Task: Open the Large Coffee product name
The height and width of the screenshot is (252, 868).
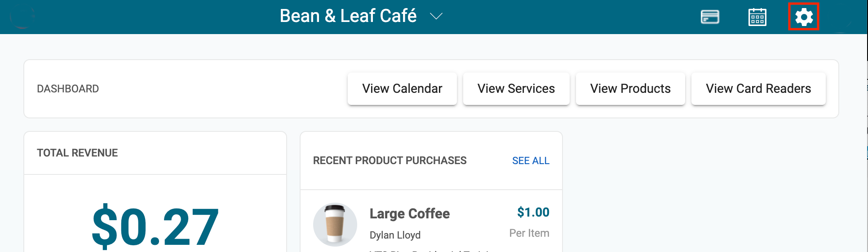Action: (409, 213)
